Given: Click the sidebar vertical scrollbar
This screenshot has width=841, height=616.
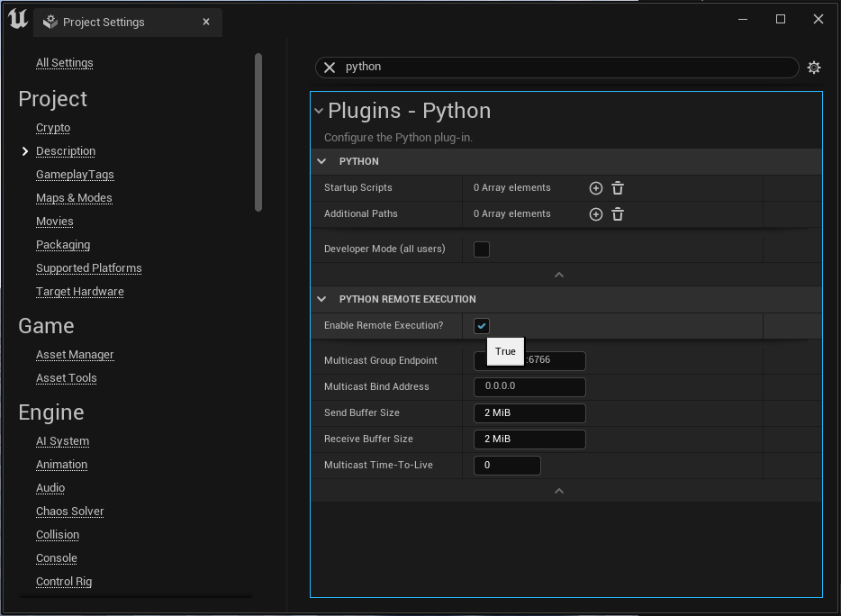Looking at the screenshot, I should (258, 132).
